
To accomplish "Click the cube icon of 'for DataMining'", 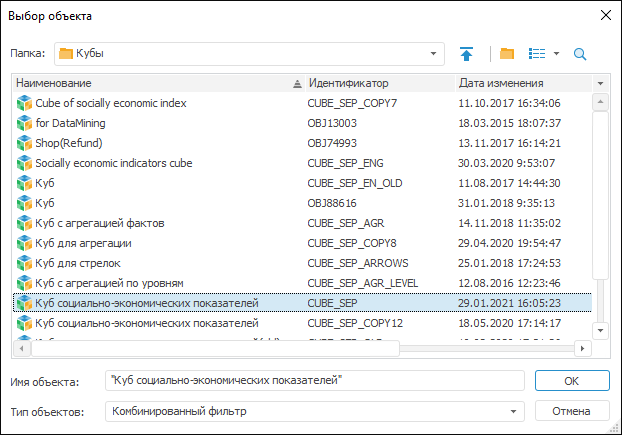I will (x=24, y=123).
